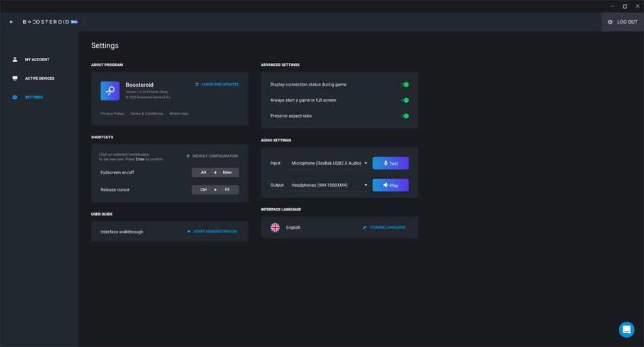Click the Boosteroid app icon in About section
644x347 pixels.
(110, 91)
